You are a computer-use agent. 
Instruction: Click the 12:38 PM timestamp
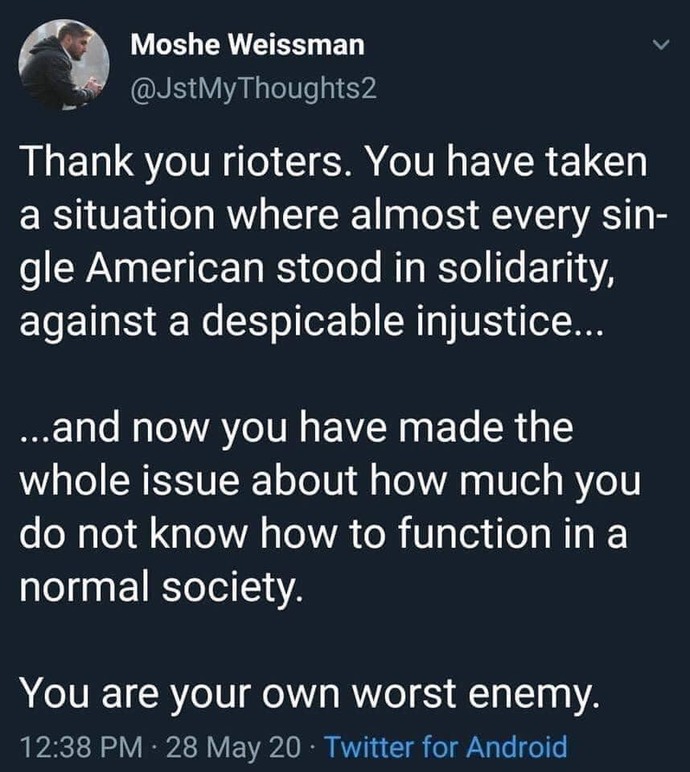coord(81,746)
